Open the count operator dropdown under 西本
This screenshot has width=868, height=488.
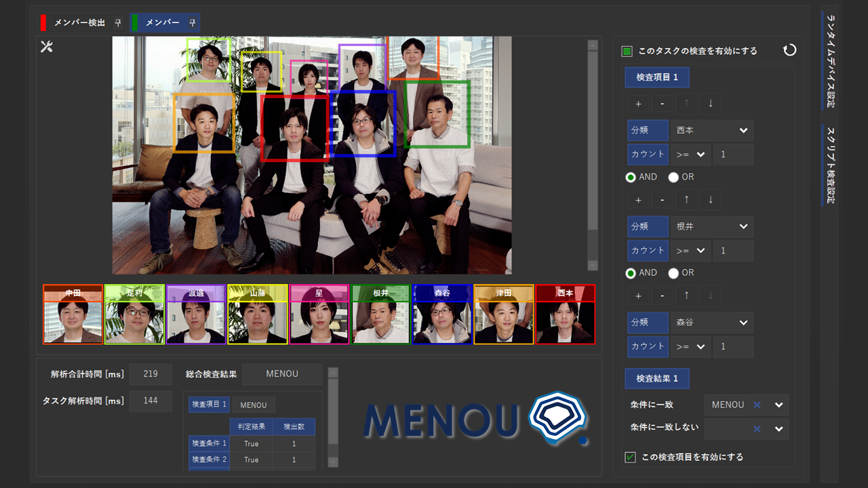(690, 154)
